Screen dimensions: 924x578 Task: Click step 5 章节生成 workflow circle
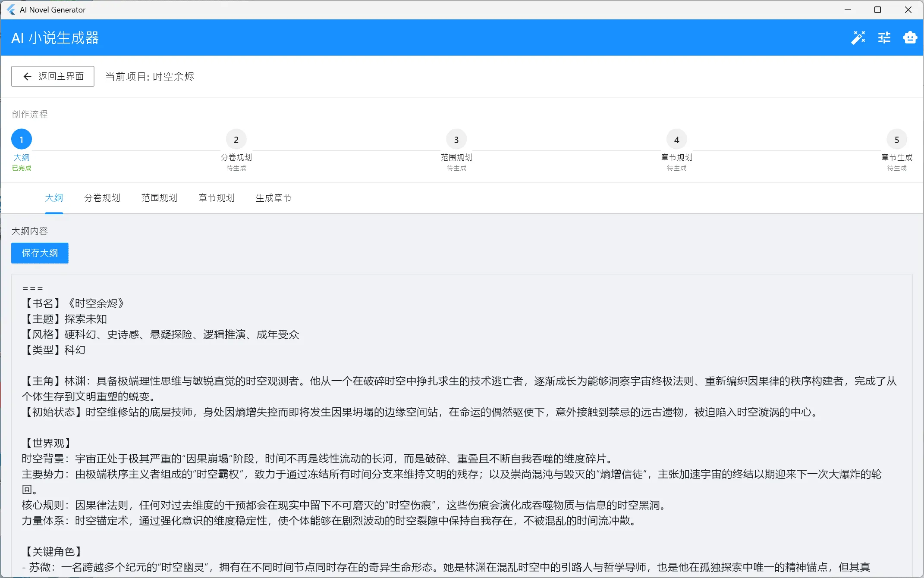click(897, 139)
